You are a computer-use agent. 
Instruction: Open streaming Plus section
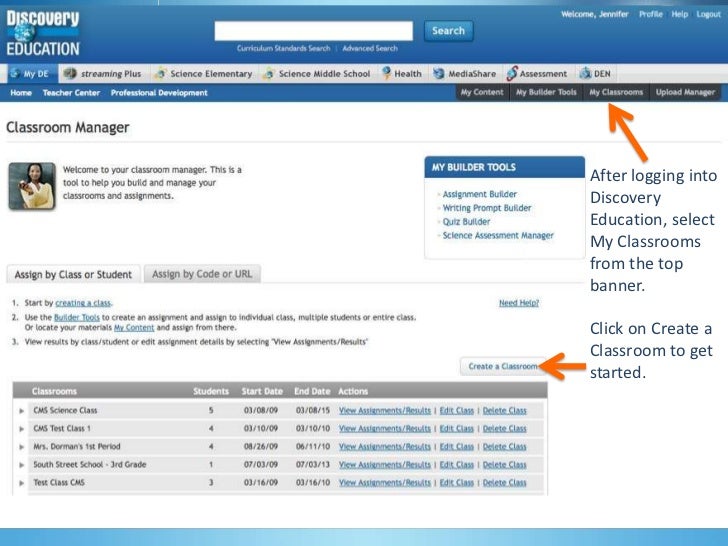tap(102, 73)
